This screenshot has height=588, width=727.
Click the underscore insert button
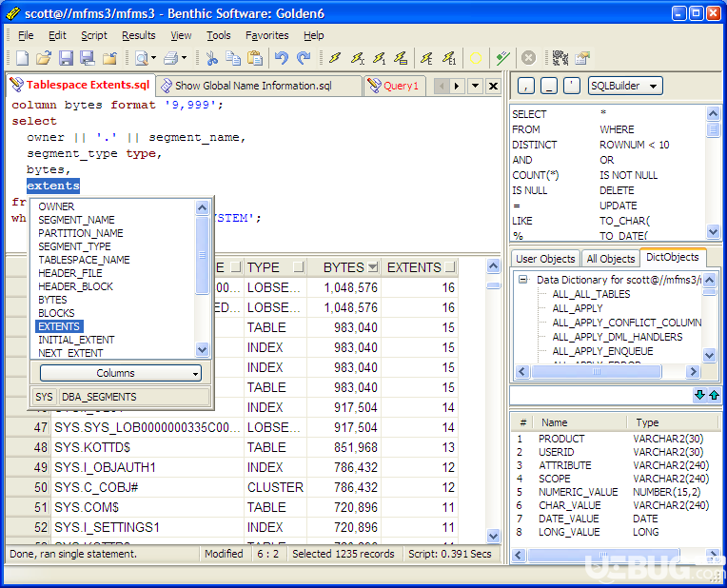coord(549,86)
